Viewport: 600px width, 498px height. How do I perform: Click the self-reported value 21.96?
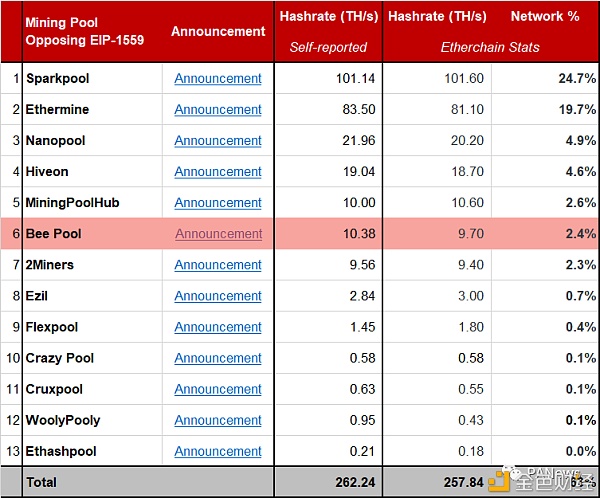point(359,140)
